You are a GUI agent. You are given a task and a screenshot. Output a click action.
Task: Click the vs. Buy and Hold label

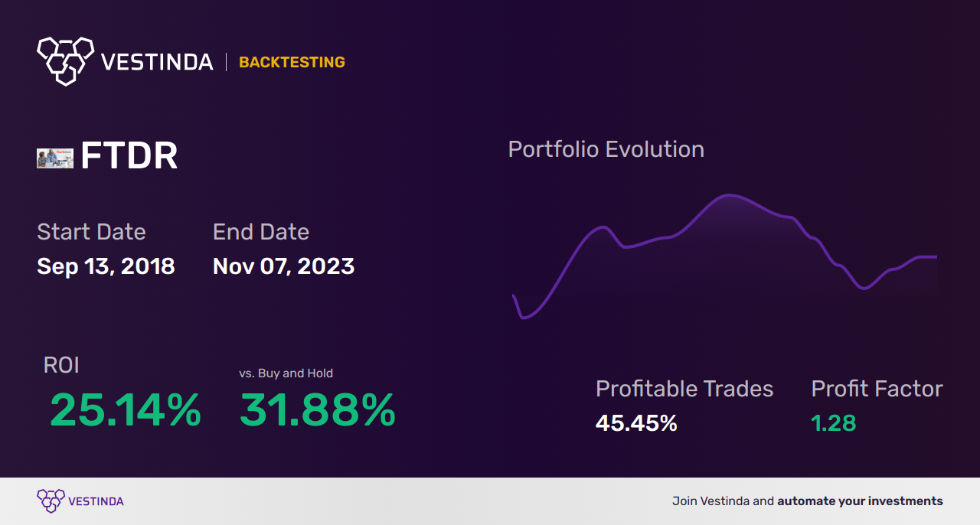click(286, 373)
